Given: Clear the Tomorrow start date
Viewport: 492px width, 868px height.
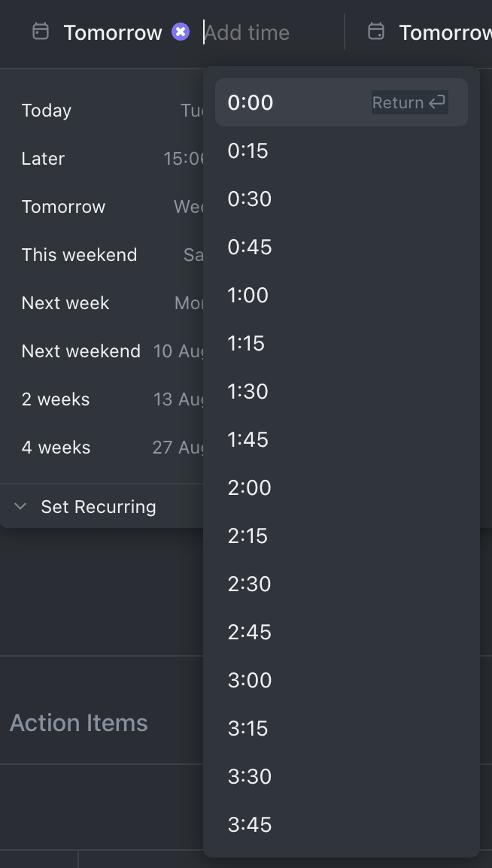Looking at the screenshot, I should pos(181,32).
